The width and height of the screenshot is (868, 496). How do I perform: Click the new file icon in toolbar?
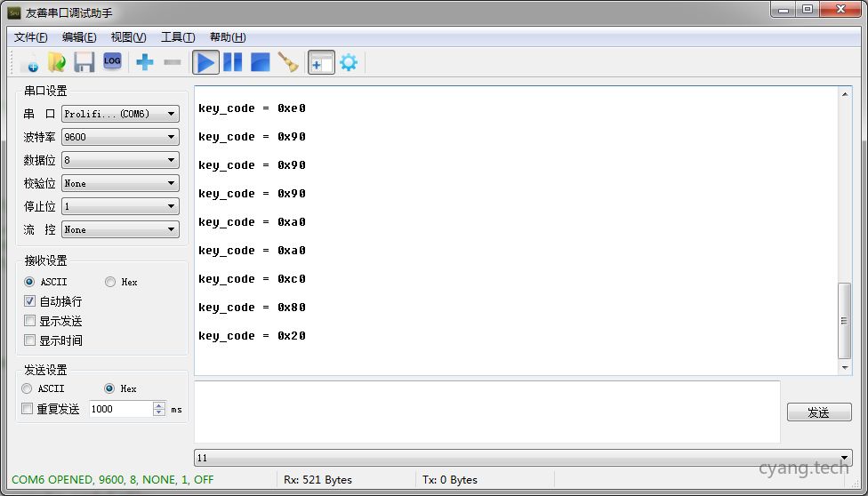click(29, 62)
